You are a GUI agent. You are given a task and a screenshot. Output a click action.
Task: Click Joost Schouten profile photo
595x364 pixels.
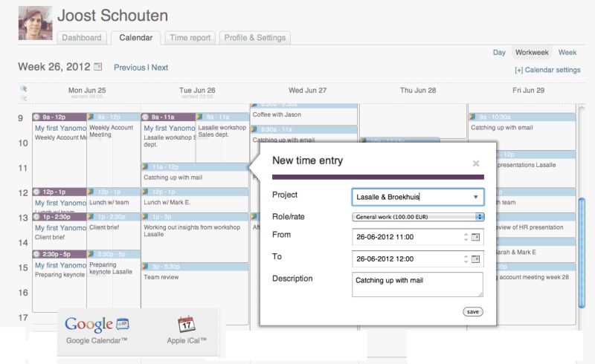point(35,23)
